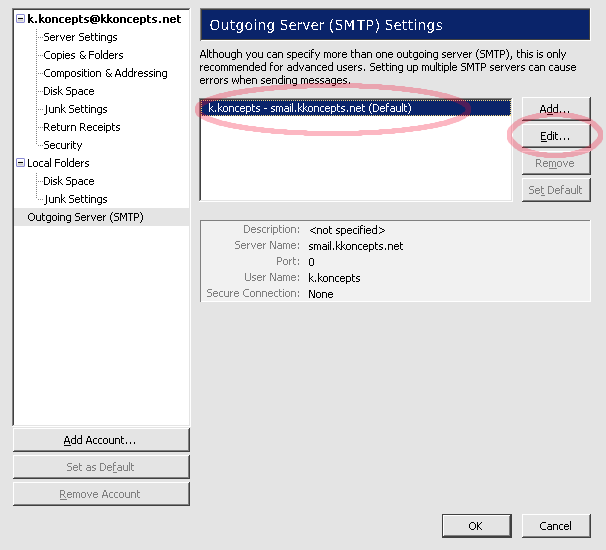Confirm settings with the OK button
The width and height of the screenshot is (606, 550).
[x=477, y=526]
